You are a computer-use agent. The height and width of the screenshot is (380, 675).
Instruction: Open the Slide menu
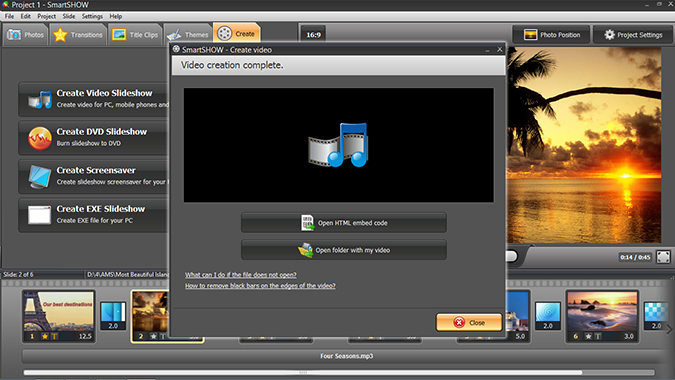(x=69, y=16)
